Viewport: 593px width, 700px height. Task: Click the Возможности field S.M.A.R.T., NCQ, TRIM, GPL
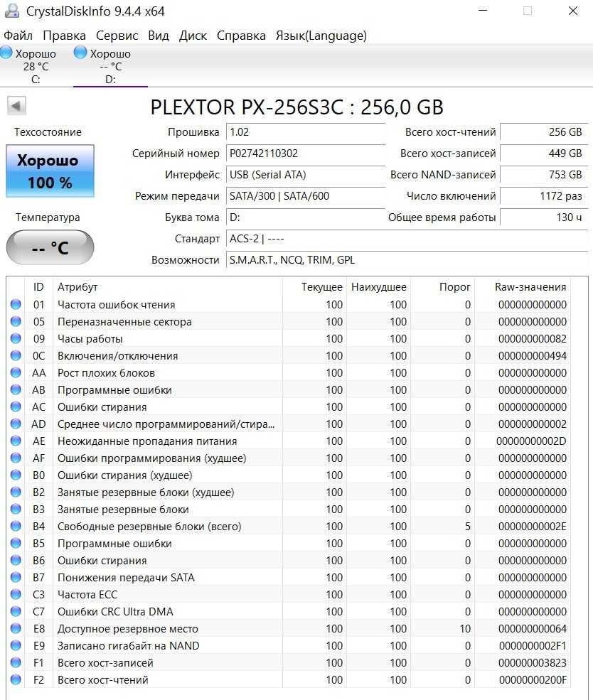(407, 260)
